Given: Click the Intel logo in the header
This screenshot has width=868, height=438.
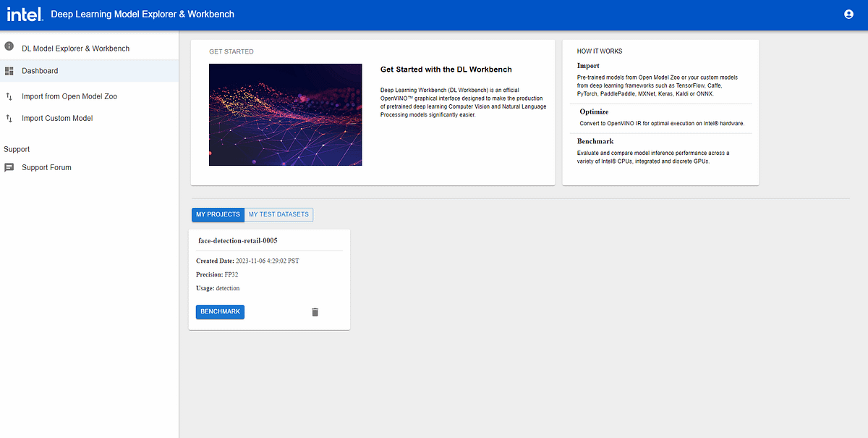Looking at the screenshot, I should click(25, 13).
